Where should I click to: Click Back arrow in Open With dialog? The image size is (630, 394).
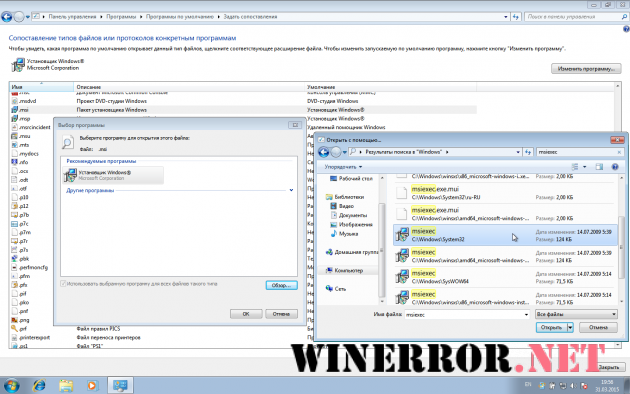(323, 152)
